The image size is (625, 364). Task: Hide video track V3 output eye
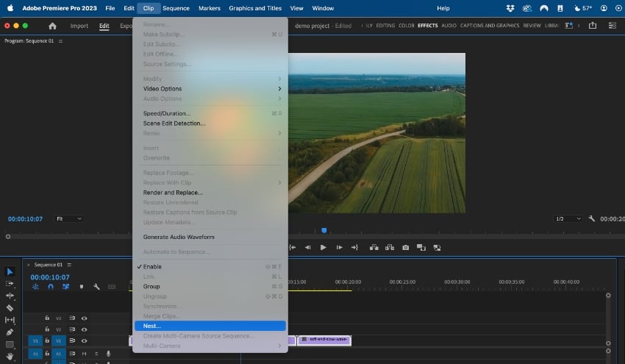pyautogui.click(x=84, y=318)
